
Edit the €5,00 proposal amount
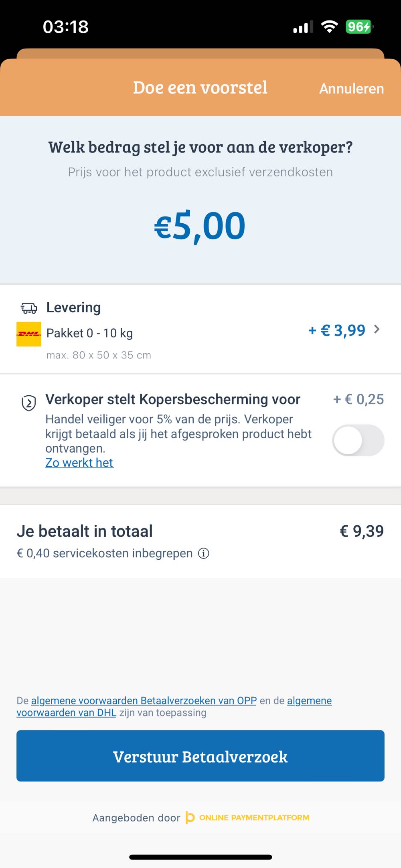tap(200, 226)
